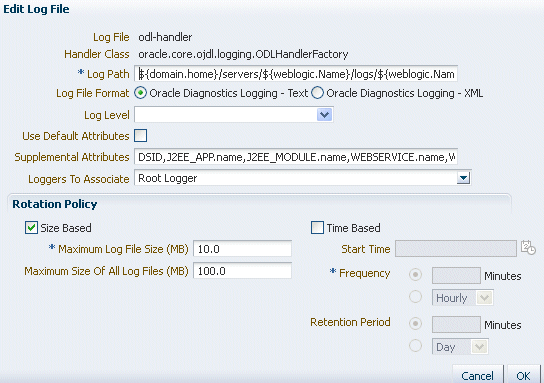Expand the Loggers To Associate dropdown
Viewport: 544px width, 383px height.
pyautogui.click(x=464, y=178)
